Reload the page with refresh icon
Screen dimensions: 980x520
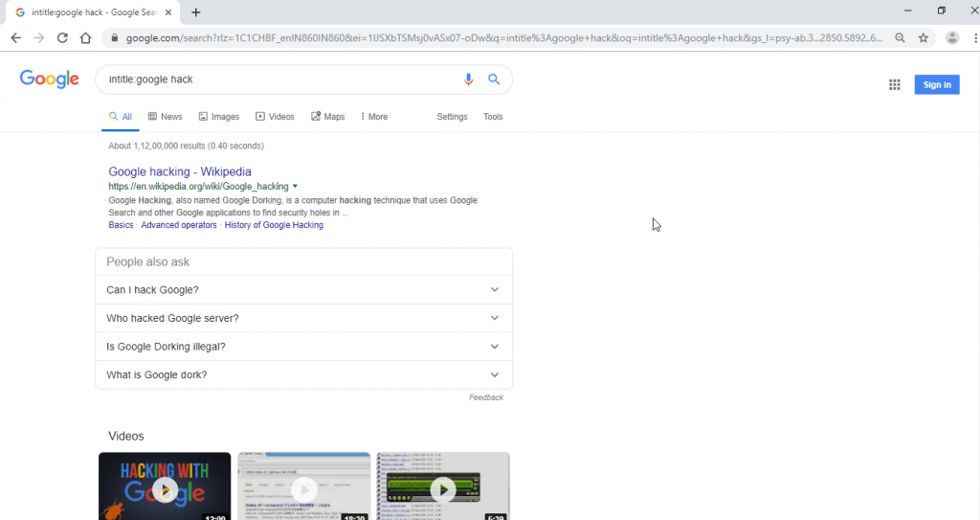pyautogui.click(x=62, y=38)
